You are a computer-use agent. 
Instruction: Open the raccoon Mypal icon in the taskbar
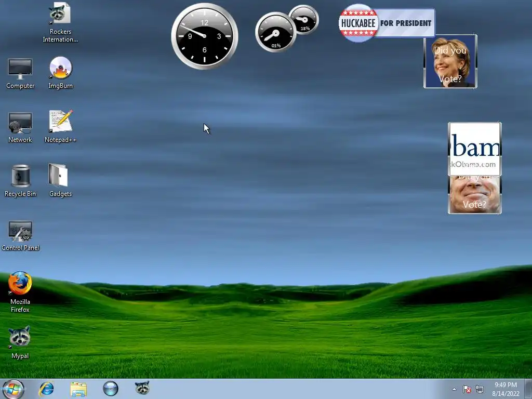142,388
